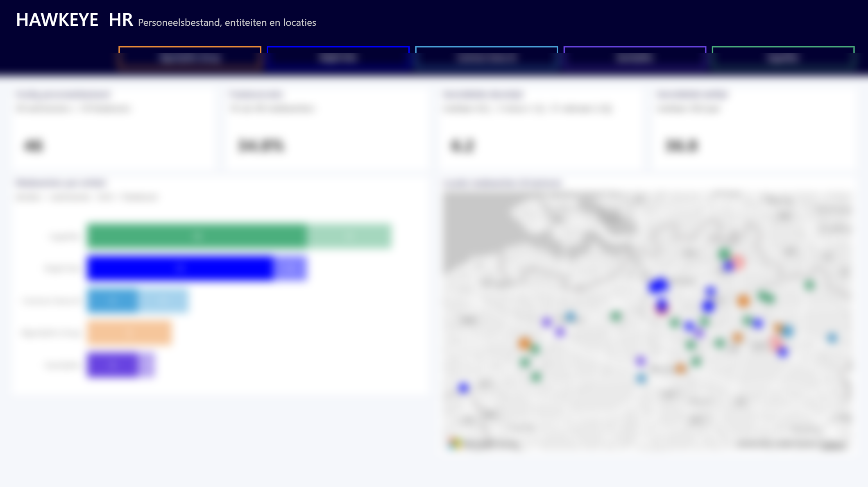Select the pale segment of the sky-blue bar
The image size is (868, 487).
pyautogui.click(x=163, y=300)
